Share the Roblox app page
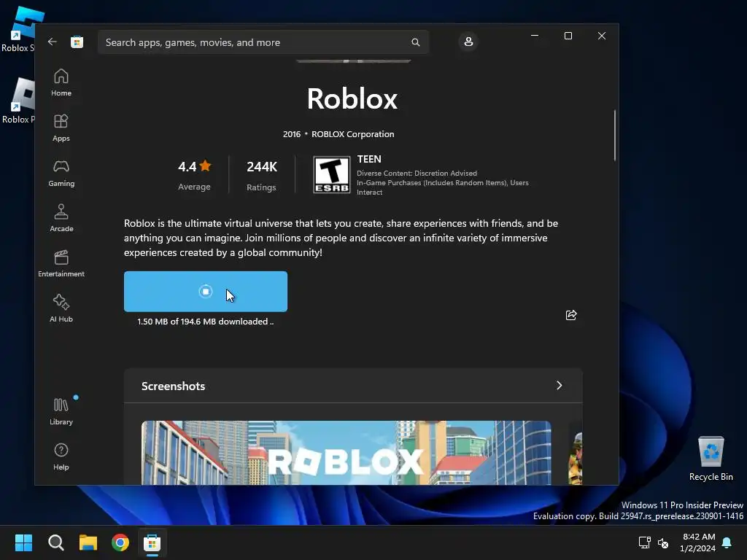 [570, 315]
